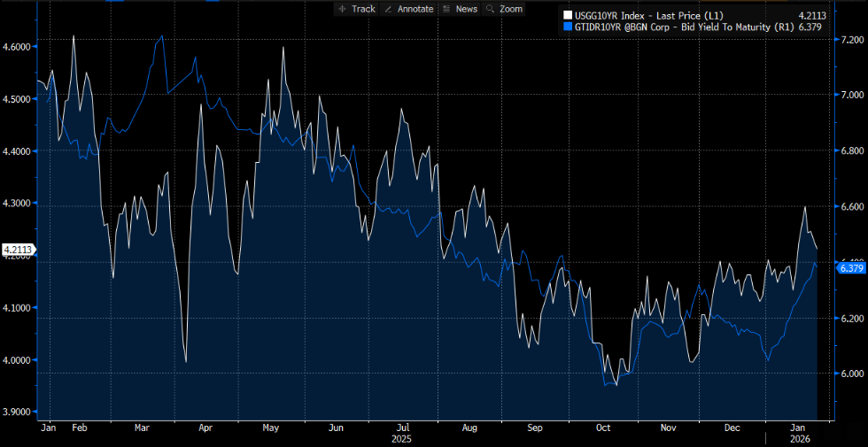This screenshot has width=868, height=447.
Task: Activate the Track crosshair tool
Action: tap(357, 9)
